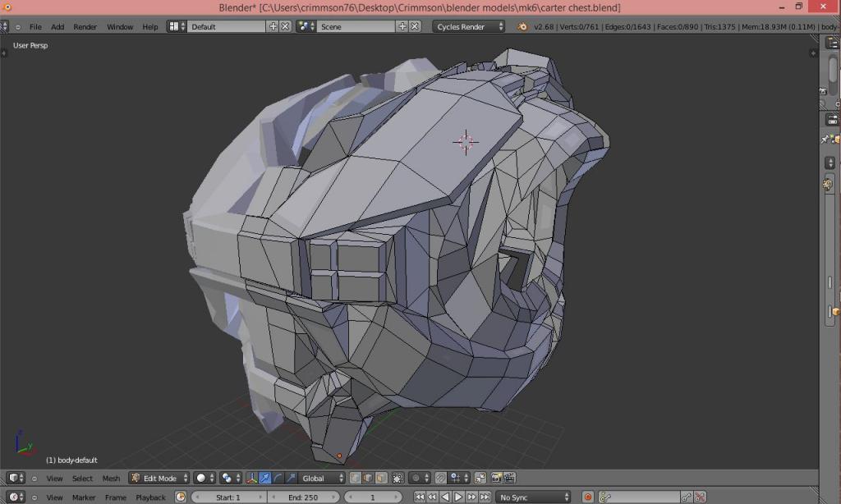Open the timeline Playback menu
Viewport: 841px width, 504px height.
[x=151, y=497]
